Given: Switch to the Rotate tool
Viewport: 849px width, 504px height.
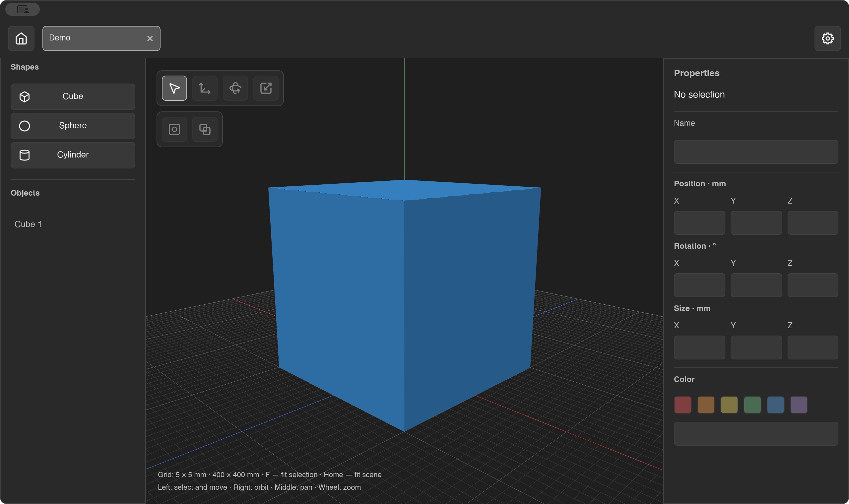Looking at the screenshot, I should click(235, 88).
